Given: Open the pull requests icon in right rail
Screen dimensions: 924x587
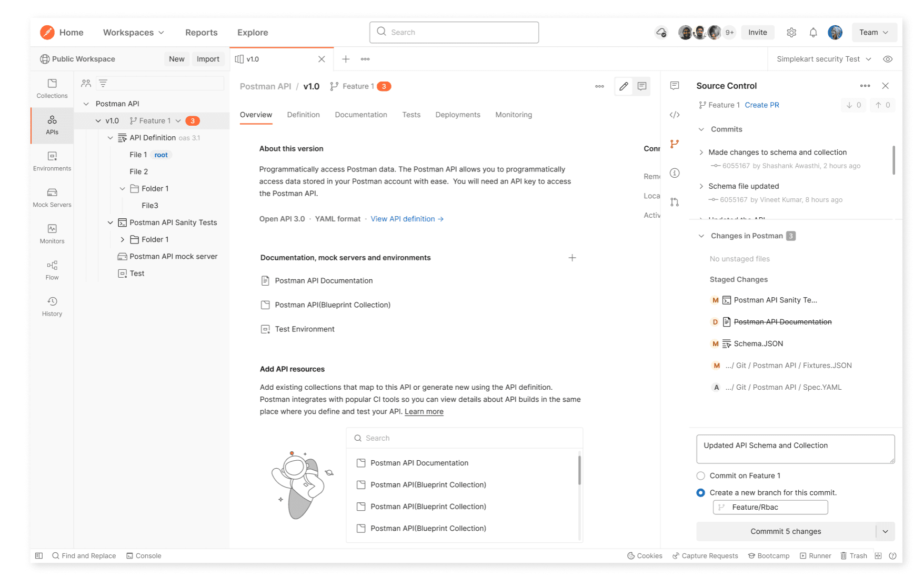Looking at the screenshot, I should click(x=675, y=202).
